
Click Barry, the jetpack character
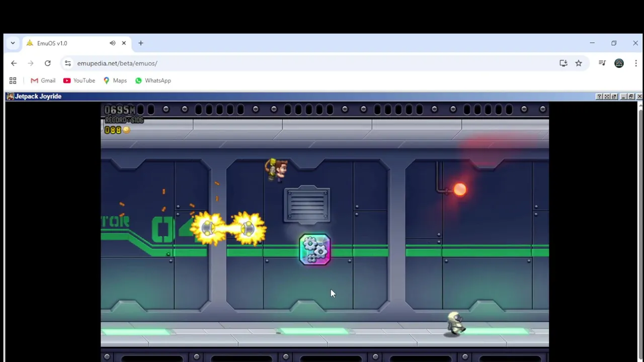(x=276, y=170)
